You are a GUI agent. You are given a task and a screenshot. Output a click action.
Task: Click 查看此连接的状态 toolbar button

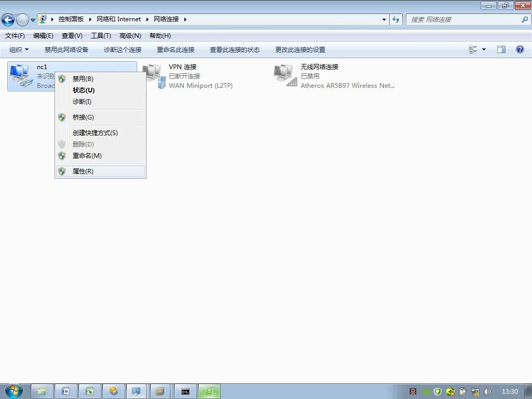coord(235,49)
